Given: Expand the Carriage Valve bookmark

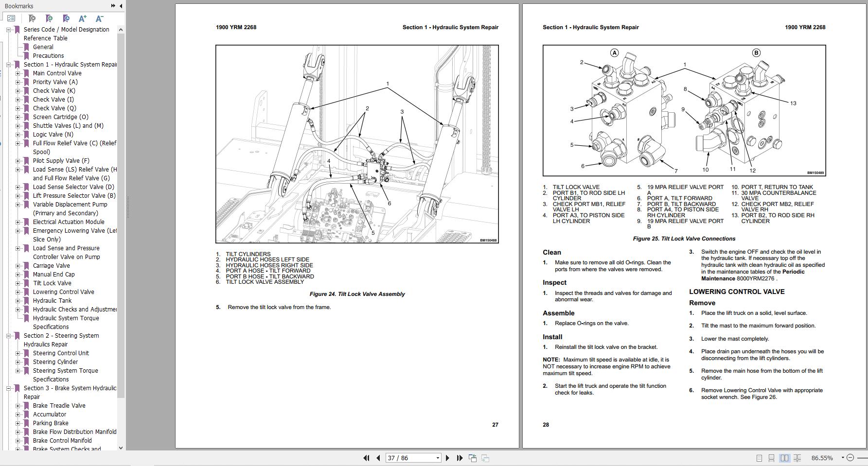Looking at the screenshot, I should (18, 266).
